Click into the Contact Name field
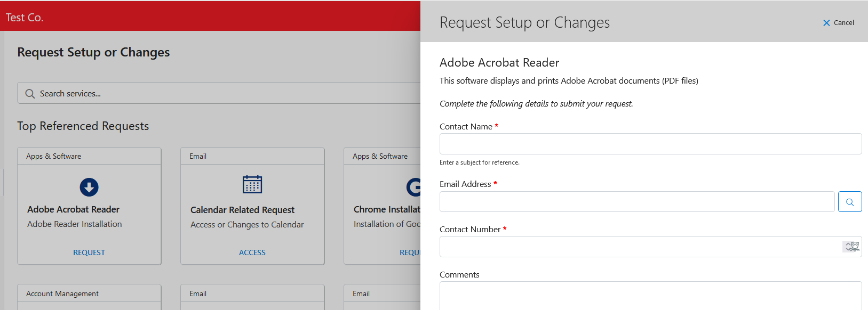 tap(650, 144)
